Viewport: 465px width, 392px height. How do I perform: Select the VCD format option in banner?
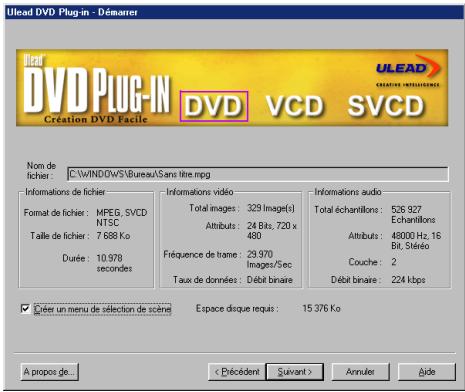click(x=295, y=106)
